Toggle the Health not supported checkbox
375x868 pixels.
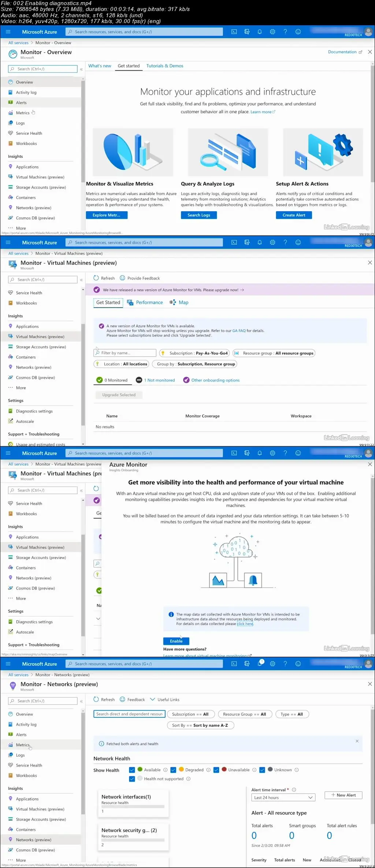point(132,779)
